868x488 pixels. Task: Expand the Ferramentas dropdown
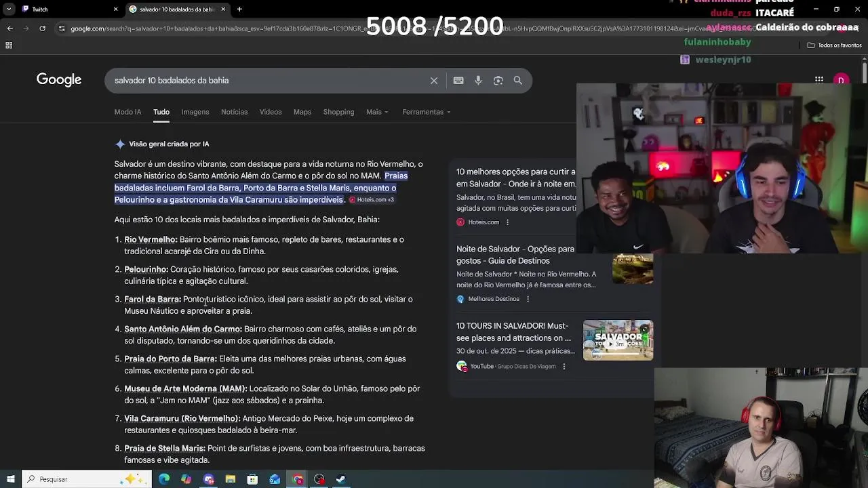(x=427, y=112)
